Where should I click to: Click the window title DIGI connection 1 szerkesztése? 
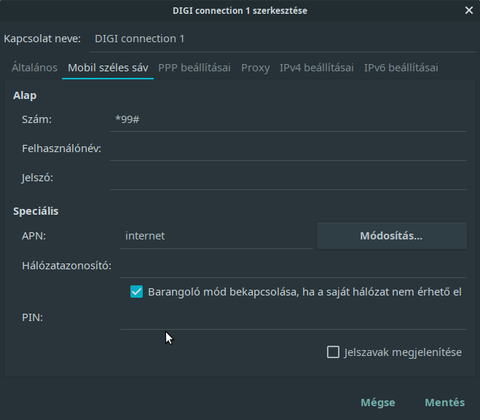point(240,11)
